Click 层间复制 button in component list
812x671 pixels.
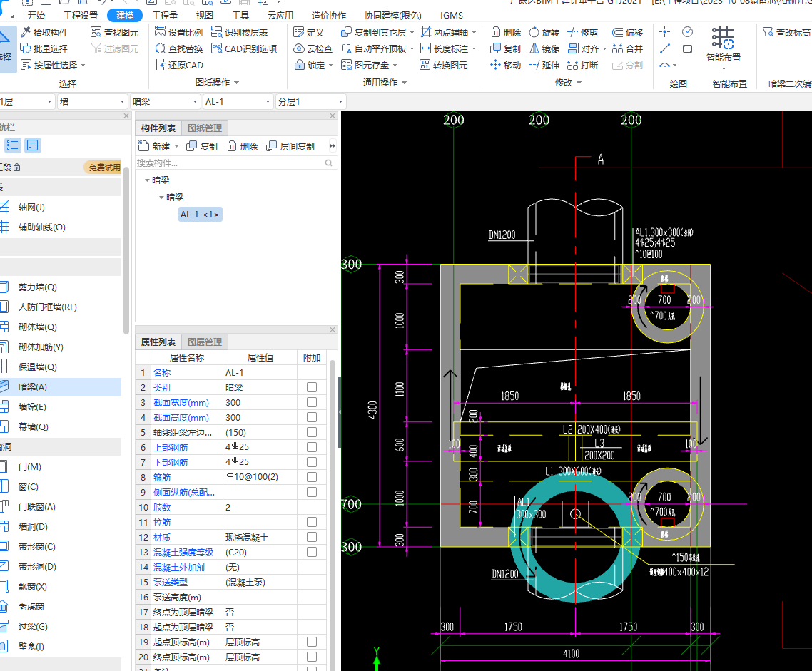coord(290,146)
